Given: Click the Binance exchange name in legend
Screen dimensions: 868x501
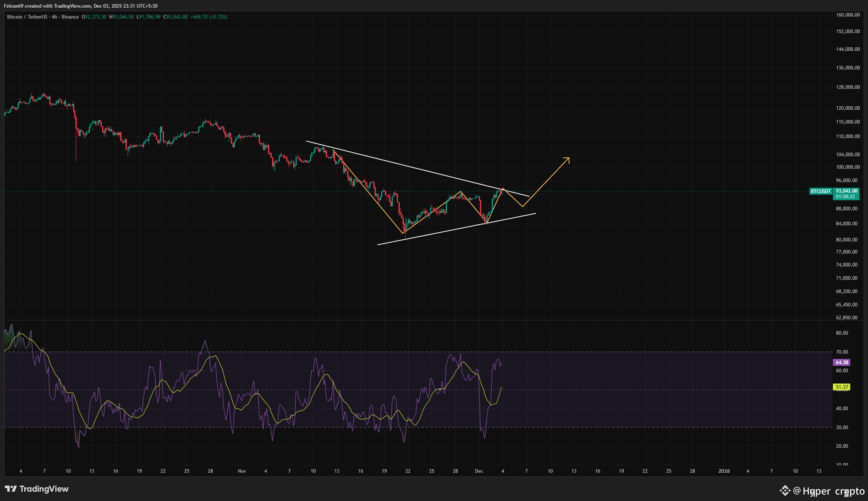Looking at the screenshot, I should pyautogui.click(x=70, y=17).
